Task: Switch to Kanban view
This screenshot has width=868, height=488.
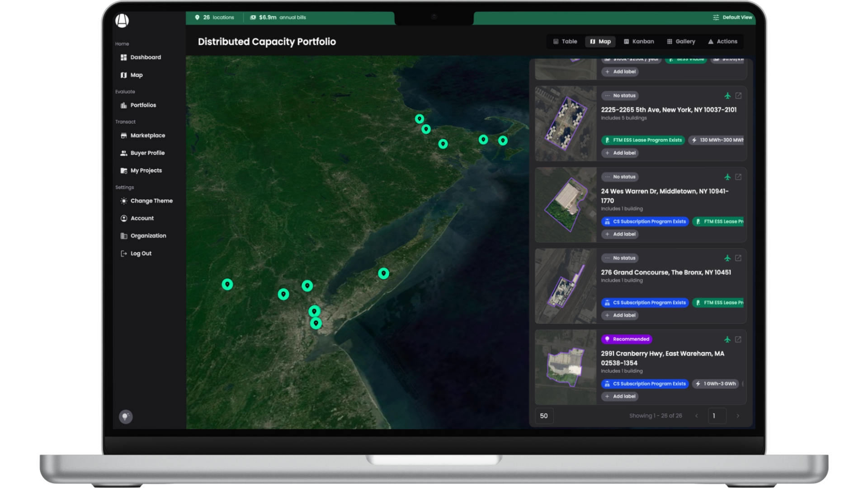Action: (x=639, y=42)
